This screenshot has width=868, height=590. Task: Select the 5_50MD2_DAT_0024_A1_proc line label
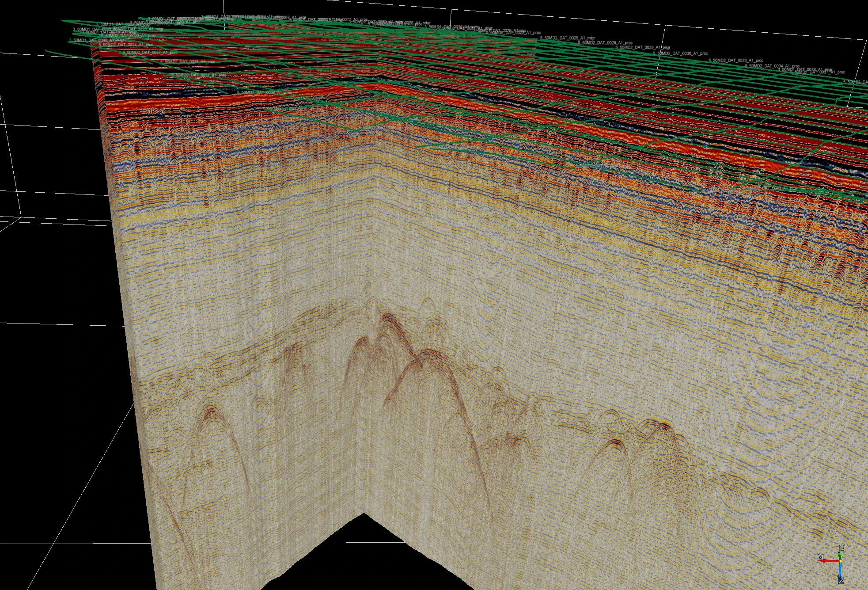click(x=126, y=45)
